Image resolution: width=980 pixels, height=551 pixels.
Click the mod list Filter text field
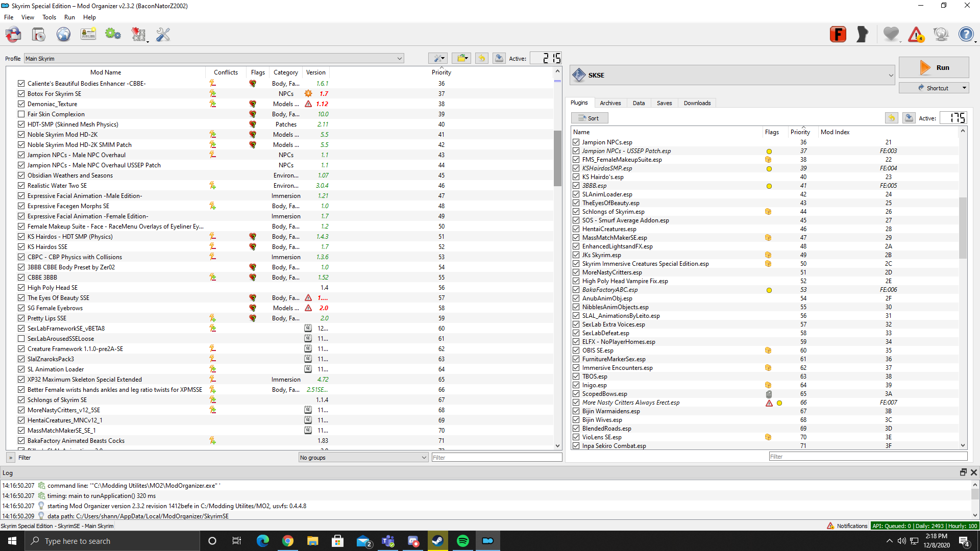497,458
